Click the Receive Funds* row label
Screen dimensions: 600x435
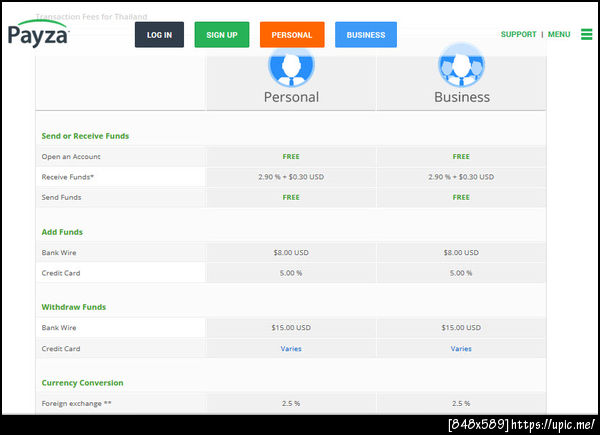tap(68, 177)
